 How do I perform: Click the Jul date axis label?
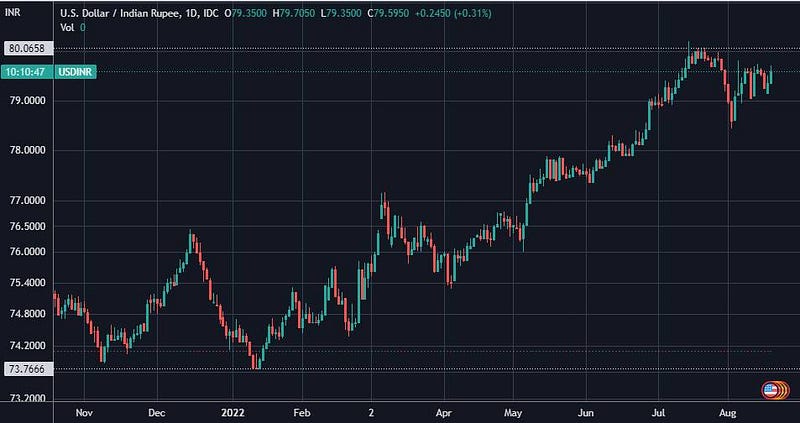pyautogui.click(x=658, y=412)
